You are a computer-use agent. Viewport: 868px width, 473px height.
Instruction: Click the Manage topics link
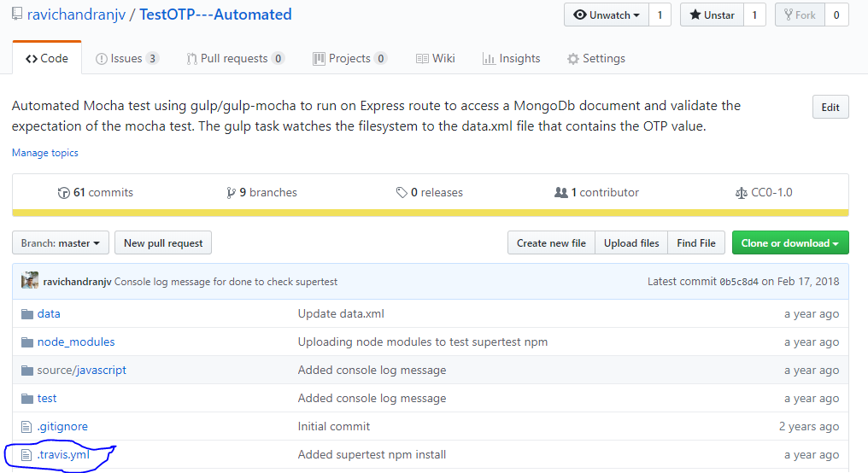tap(45, 153)
